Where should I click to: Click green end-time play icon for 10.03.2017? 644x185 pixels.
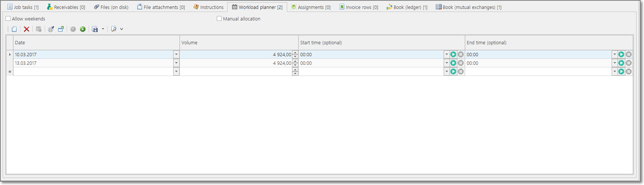coord(621,54)
